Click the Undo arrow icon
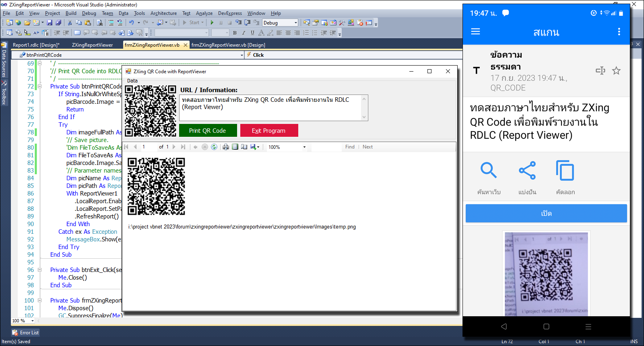The height and width of the screenshot is (346, 644). (131, 23)
